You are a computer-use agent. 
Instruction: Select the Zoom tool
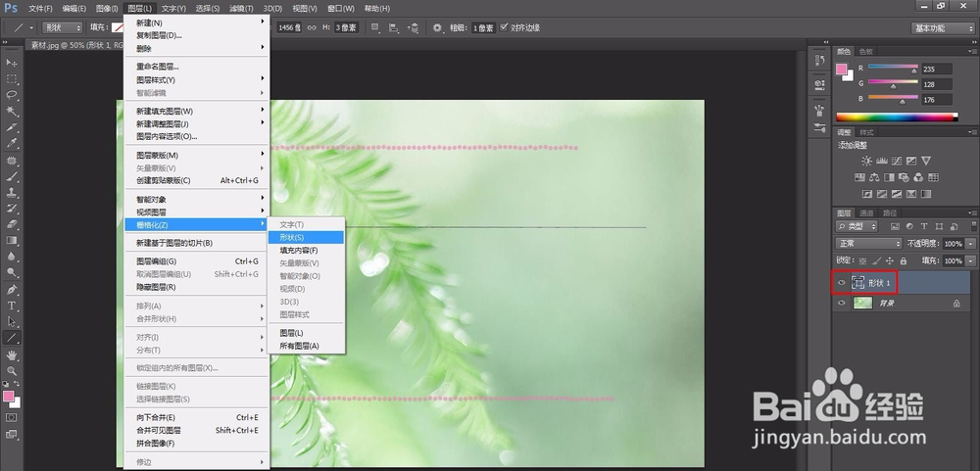click(x=11, y=371)
